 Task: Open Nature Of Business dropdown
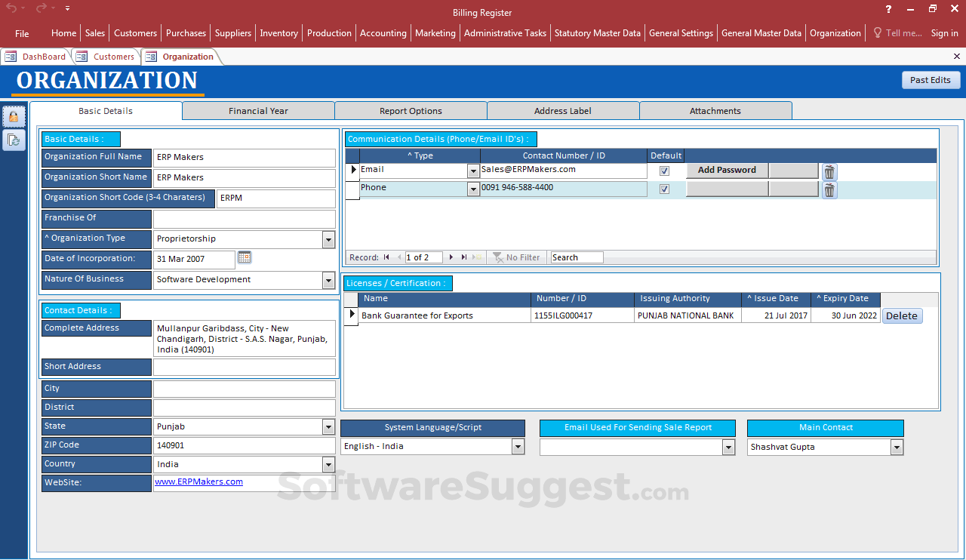(x=329, y=280)
